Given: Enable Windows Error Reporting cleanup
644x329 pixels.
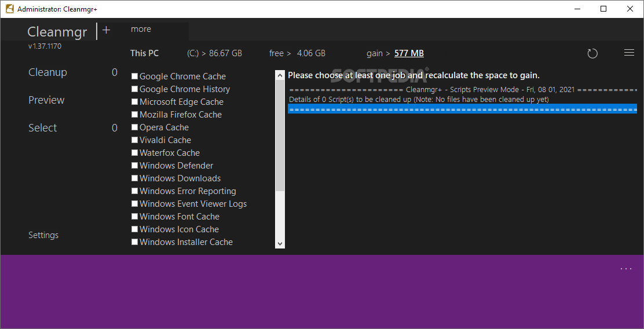Looking at the screenshot, I should pos(134,191).
